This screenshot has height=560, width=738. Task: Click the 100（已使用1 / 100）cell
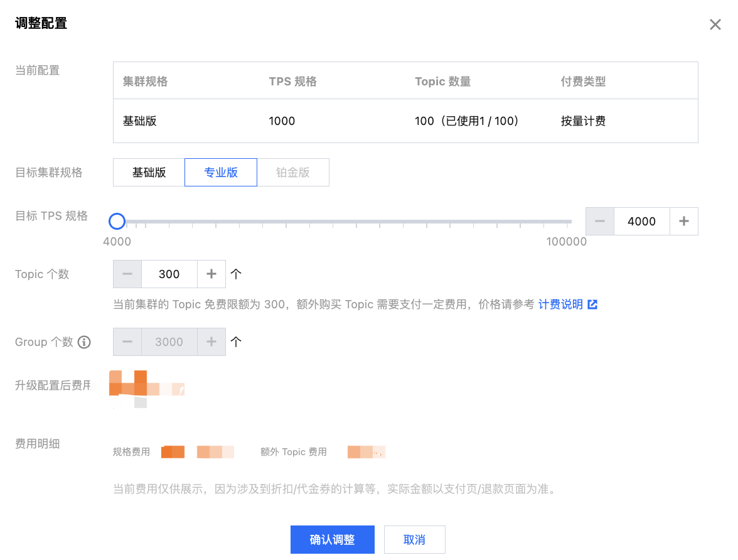tap(466, 121)
